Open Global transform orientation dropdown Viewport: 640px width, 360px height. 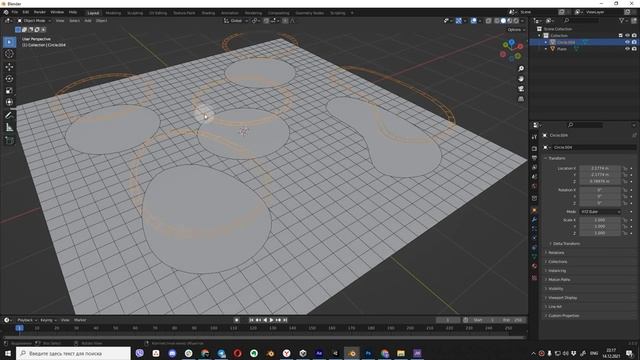click(236, 20)
